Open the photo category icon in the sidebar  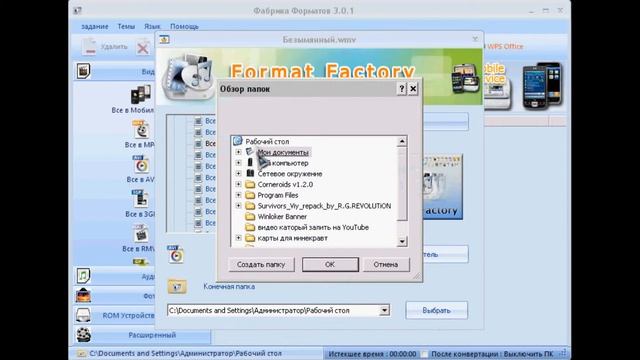[x=83, y=295]
